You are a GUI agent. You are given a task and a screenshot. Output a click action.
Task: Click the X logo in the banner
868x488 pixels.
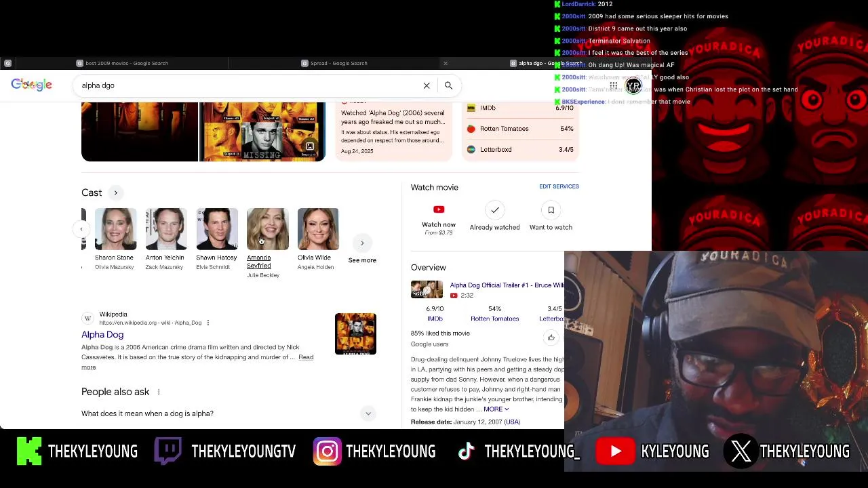click(741, 451)
